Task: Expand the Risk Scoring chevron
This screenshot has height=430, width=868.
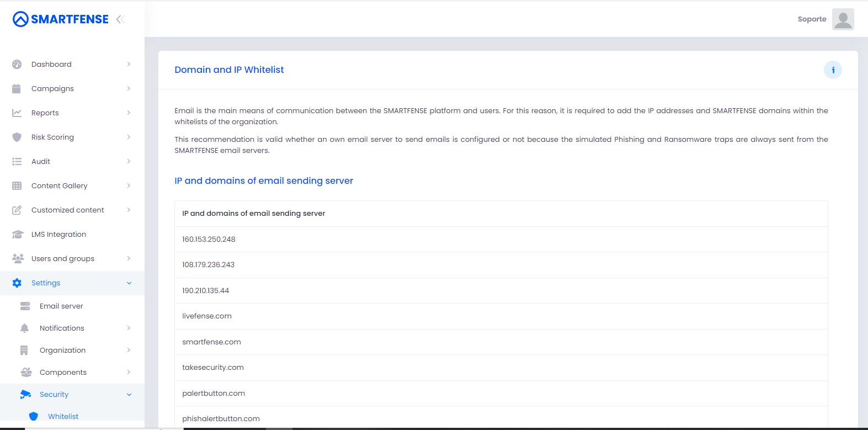Action: [x=129, y=137]
